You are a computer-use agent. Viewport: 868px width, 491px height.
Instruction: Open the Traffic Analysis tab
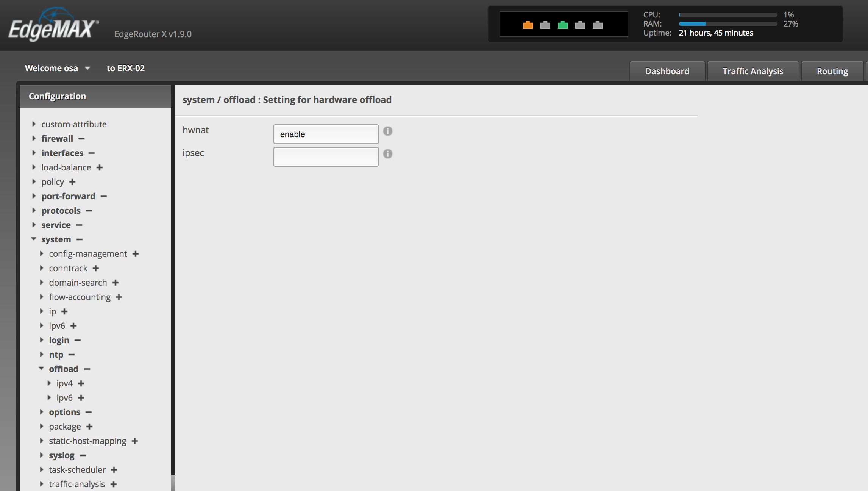[753, 71]
